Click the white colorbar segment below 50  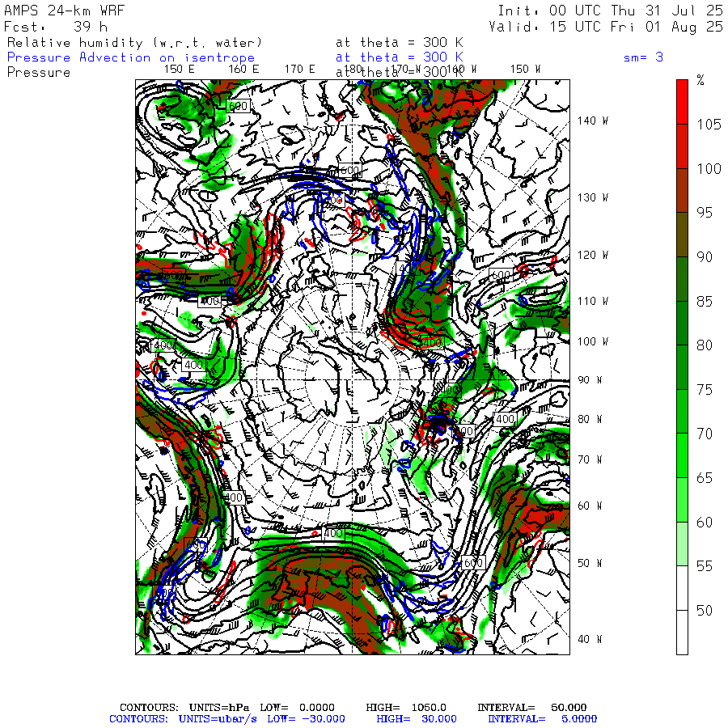click(682, 633)
